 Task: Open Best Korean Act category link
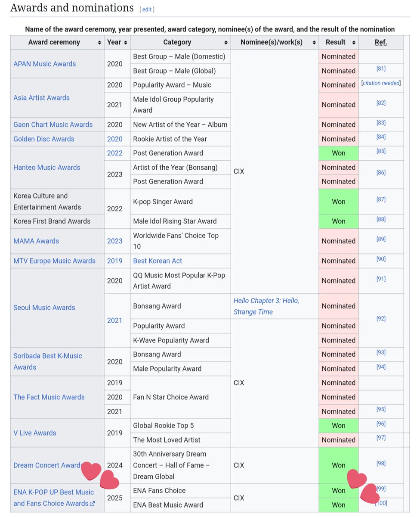click(x=157, y=261)
